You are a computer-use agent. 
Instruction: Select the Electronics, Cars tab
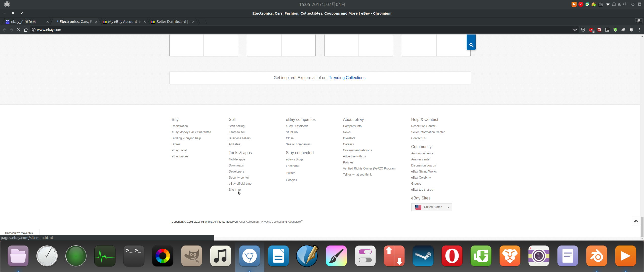[75, 22]
